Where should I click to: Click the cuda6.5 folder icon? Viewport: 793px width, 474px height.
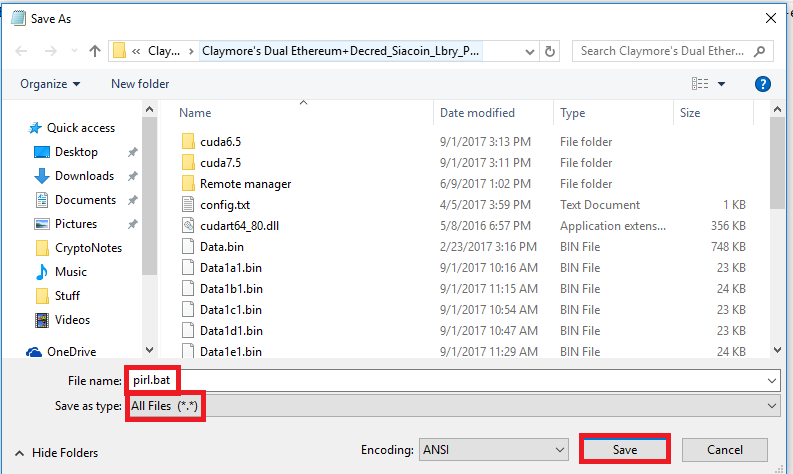coord(188,141)
